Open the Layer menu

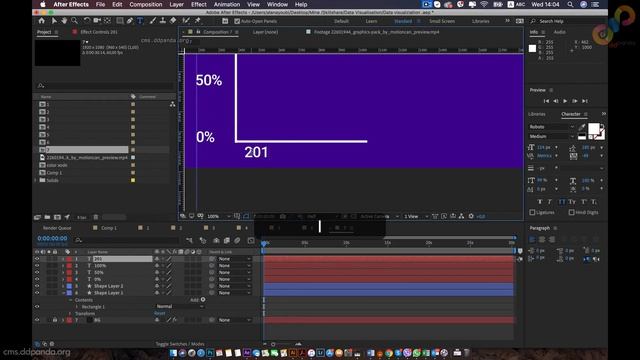coord(176,4)
